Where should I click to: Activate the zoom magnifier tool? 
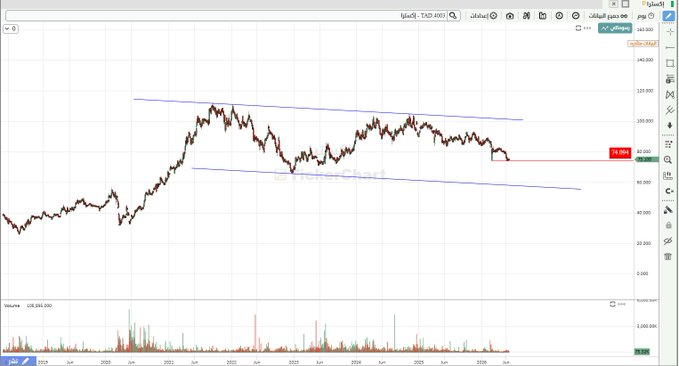[x=668, y=160]
